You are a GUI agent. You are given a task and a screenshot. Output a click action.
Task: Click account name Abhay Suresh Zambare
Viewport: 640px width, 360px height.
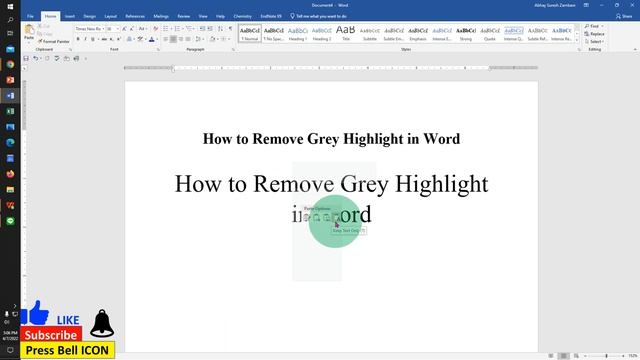(555, 5)
